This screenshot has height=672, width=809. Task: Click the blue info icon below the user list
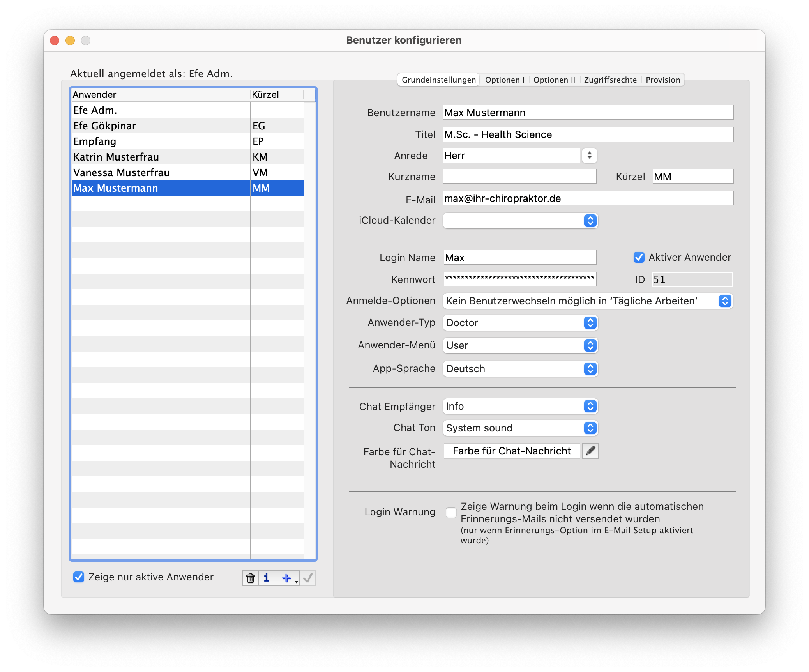[x=266, y=578]
